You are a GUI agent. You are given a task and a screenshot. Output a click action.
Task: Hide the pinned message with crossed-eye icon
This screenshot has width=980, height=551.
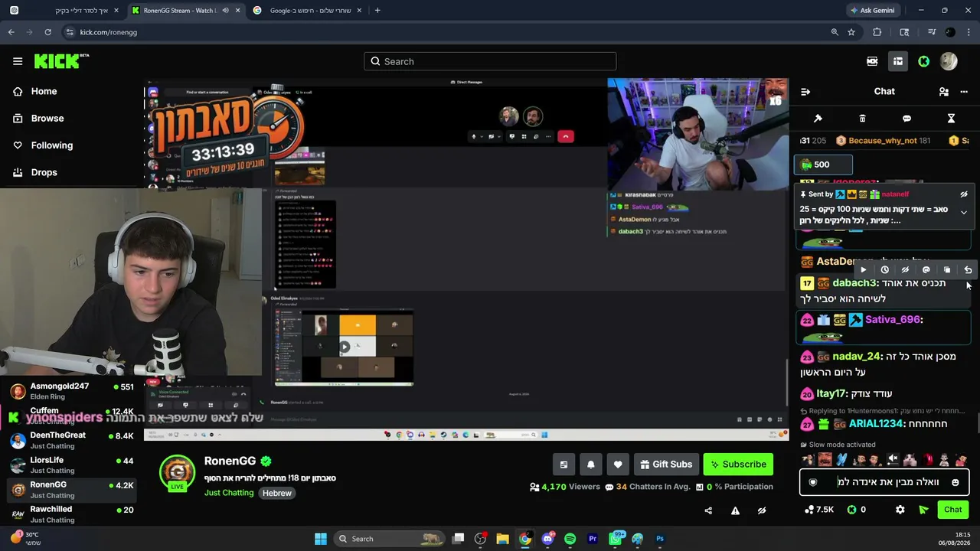tap(964, 194)
